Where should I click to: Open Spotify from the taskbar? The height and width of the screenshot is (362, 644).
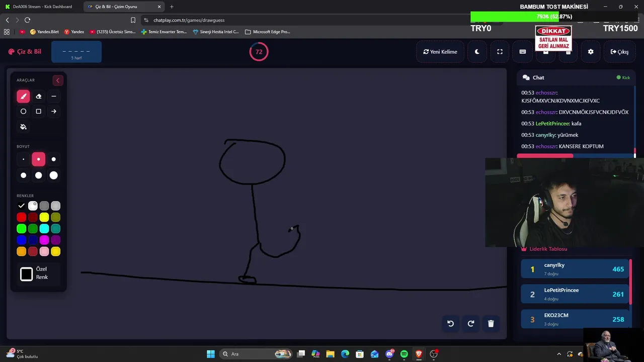click(404, 354)
